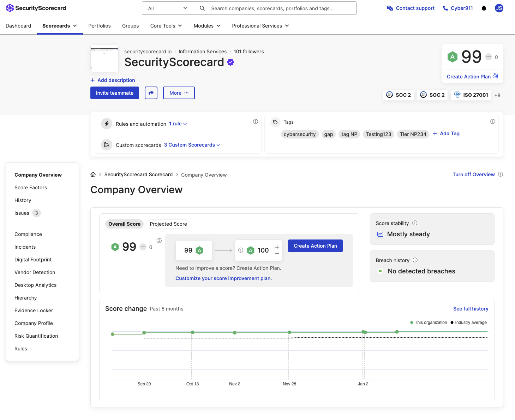This screenshot has width=515, height=420.
Task: Click Add description link
Action: tap(113, 80)
